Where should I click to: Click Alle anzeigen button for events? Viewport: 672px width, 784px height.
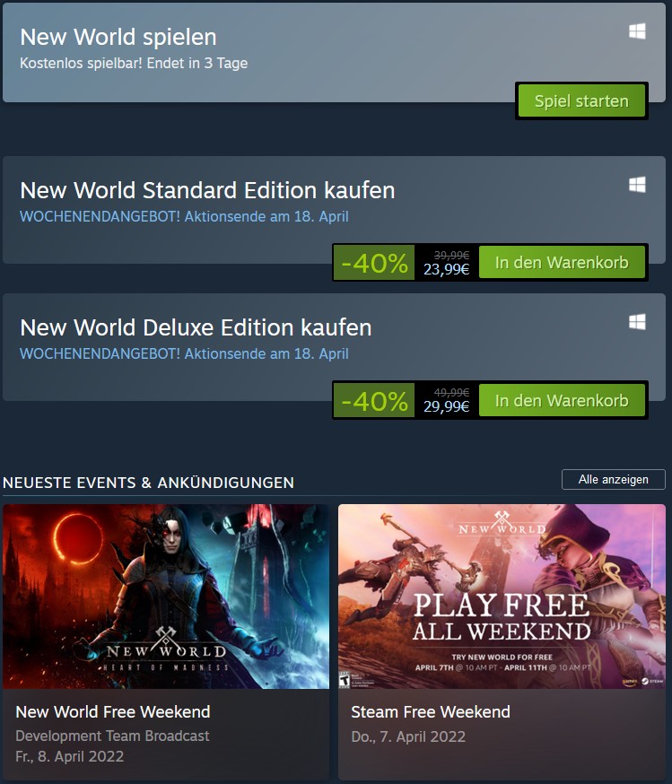613,480
